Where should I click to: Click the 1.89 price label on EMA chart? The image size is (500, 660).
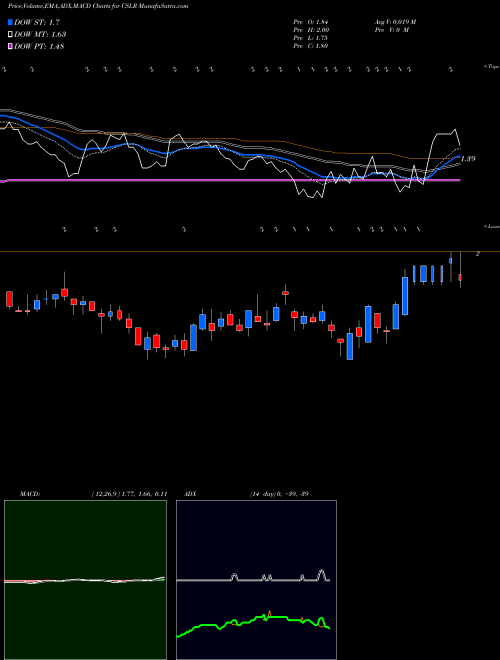point(468,159)
